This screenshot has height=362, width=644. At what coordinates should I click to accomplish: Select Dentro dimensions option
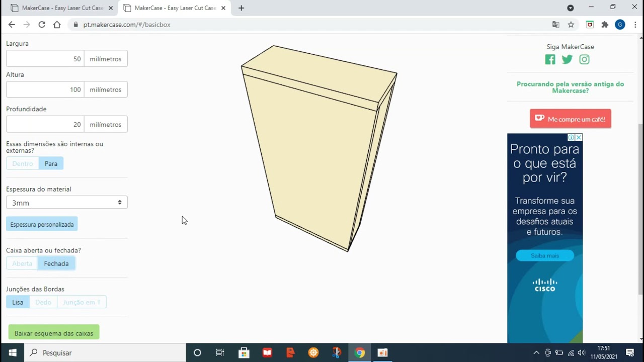[x=22, y=163]
